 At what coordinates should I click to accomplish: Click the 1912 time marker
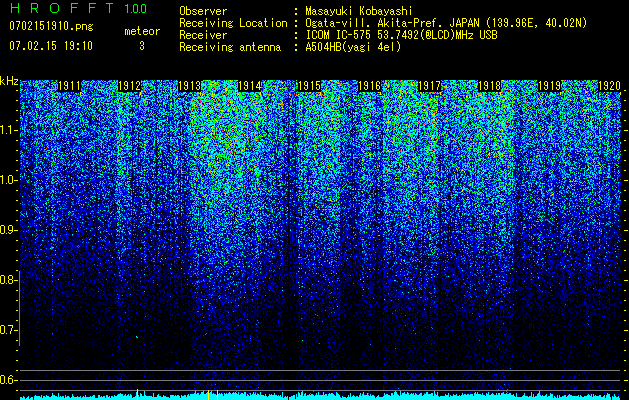click(130, 86)
